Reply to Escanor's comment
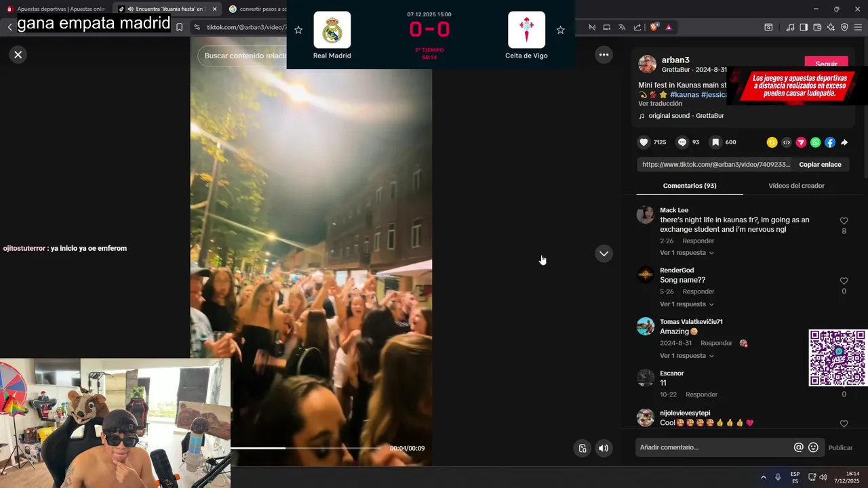The height and width of the screenshot is (488, 868). click(701, 394)
